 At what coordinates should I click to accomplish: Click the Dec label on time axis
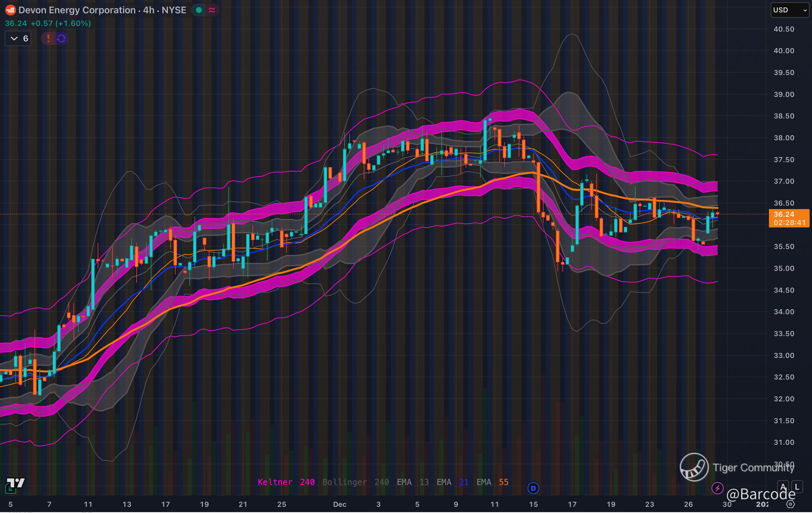pos(339,504)
